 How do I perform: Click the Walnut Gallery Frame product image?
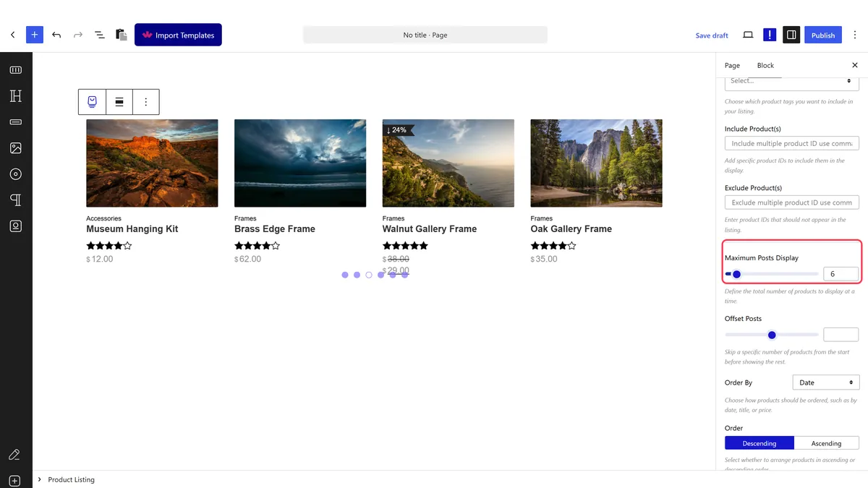[x=448, y=163]
